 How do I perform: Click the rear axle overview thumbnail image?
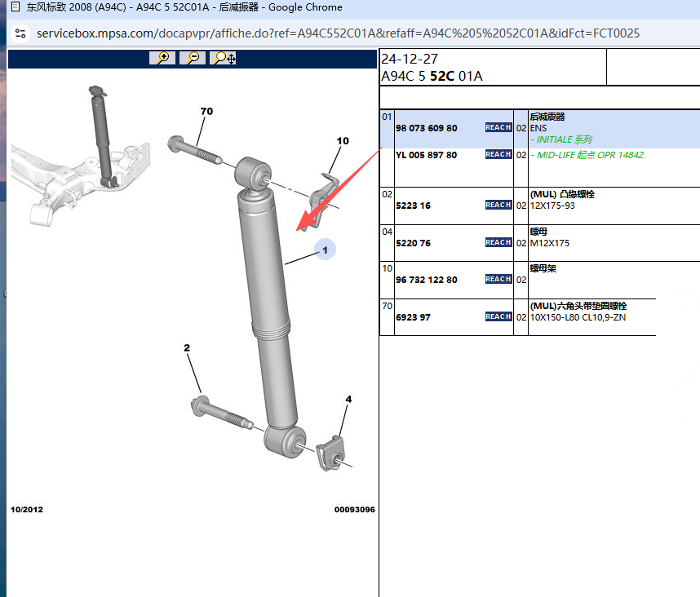tap(80, 155)
